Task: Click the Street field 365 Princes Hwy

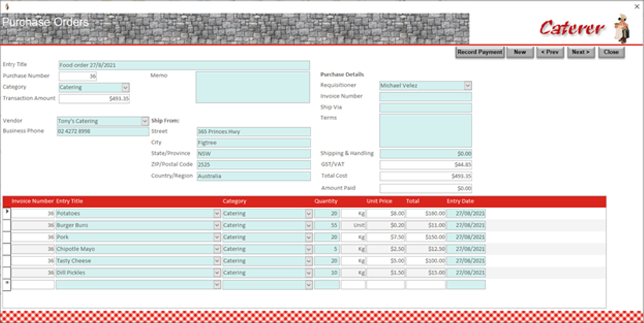Action: (x=254, y=131)
